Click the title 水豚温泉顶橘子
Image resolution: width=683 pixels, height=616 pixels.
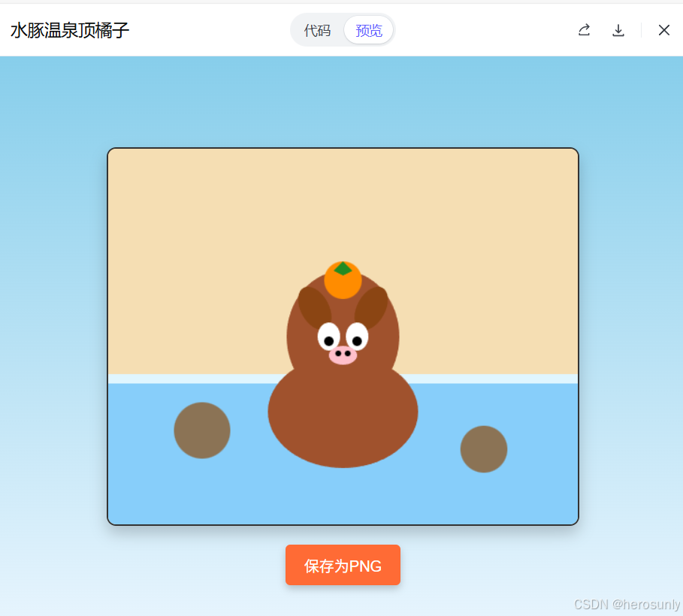point(69,31)
